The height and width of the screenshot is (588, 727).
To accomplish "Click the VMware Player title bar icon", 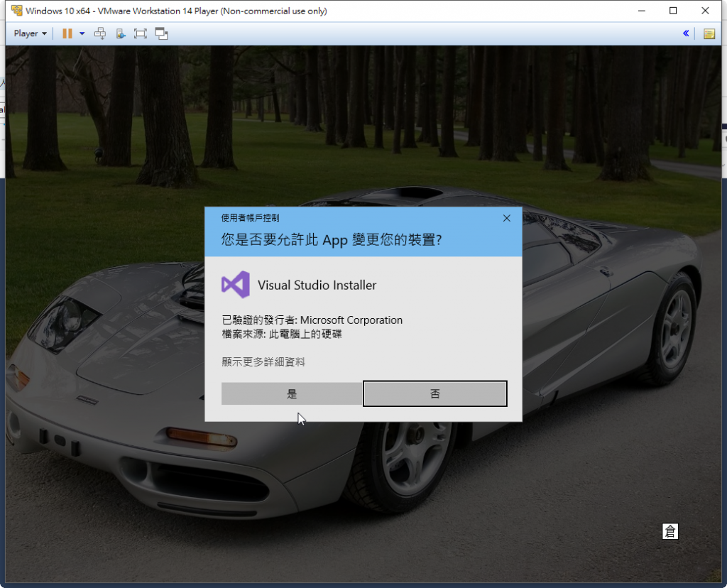I will coord(17,11).
